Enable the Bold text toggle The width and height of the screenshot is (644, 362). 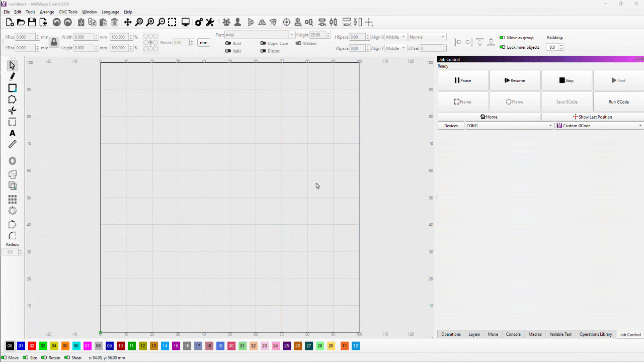tap(228, 43)
